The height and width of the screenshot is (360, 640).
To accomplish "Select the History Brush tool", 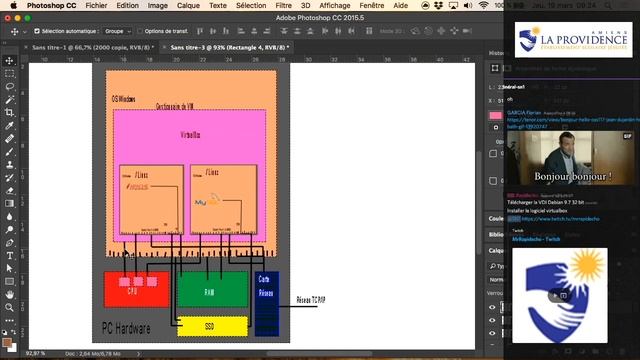I will 9,178.
